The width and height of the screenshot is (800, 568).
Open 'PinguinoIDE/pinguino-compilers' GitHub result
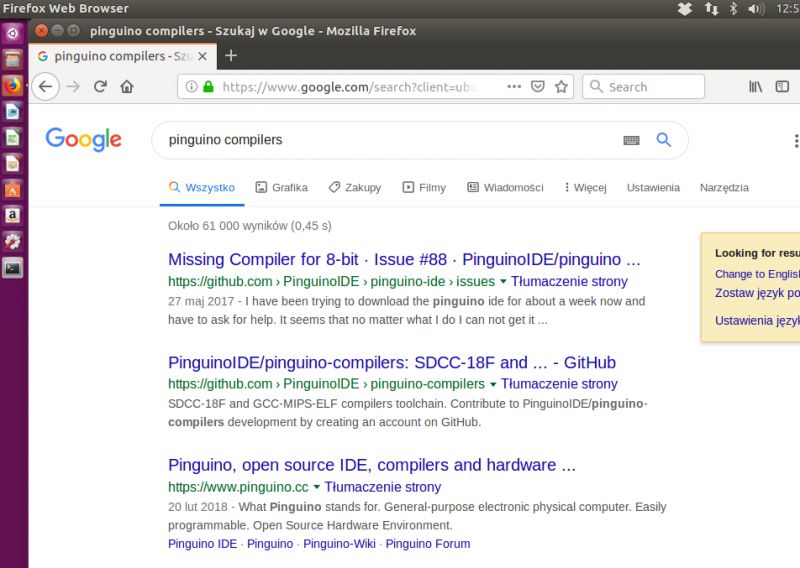tap(392, 362)
